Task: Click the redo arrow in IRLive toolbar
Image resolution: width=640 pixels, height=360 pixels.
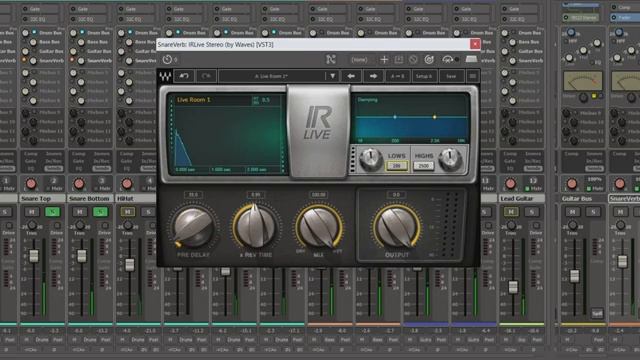Action: tap(206, 76)
